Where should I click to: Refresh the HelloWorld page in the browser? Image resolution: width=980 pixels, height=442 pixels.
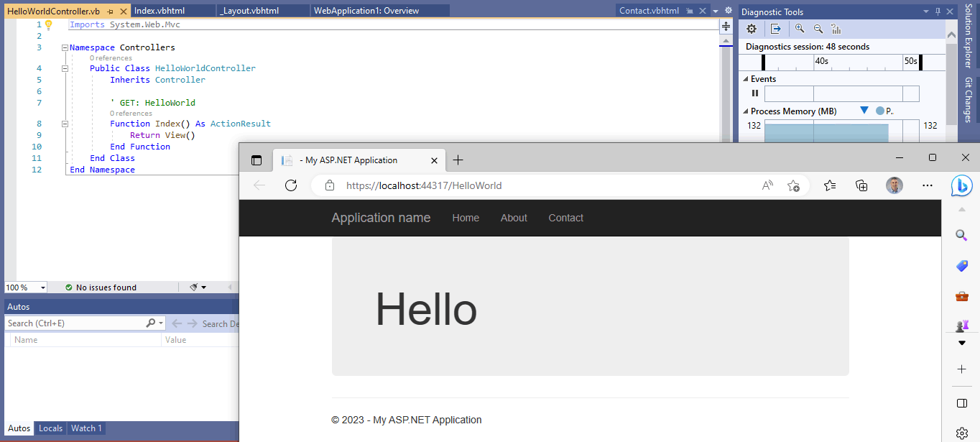pos(291,185)
